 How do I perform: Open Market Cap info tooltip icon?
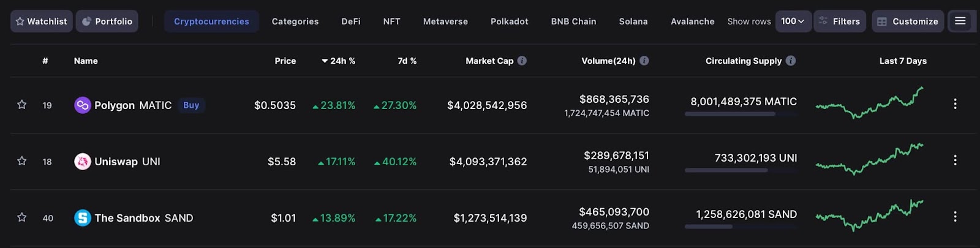pyautogui.click(x=522, y=61)
